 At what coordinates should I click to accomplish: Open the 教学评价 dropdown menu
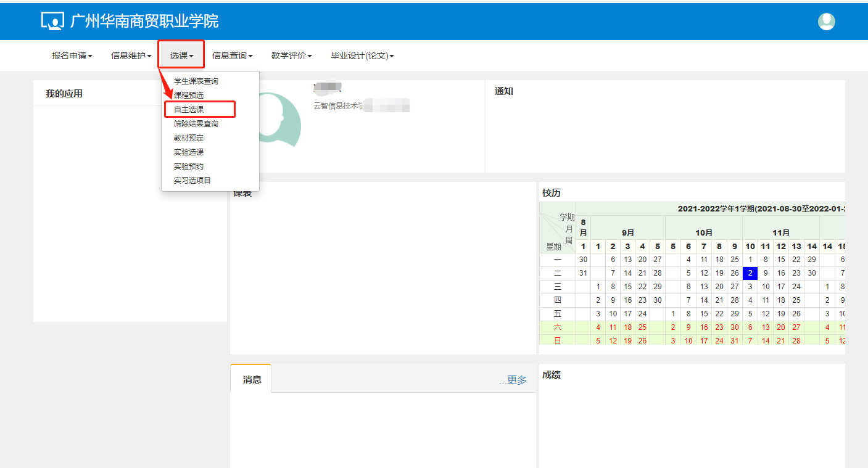(x=291, y=55)
